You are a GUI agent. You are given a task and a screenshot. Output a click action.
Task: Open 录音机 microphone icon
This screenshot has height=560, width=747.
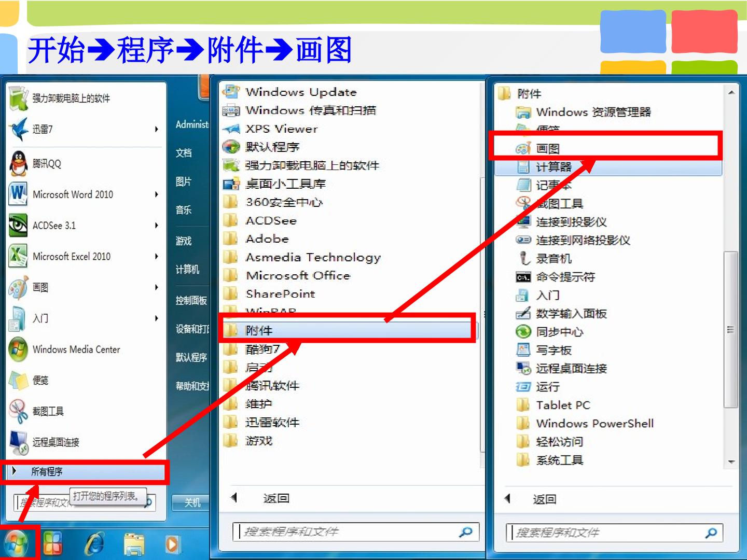tap(524, 258)
